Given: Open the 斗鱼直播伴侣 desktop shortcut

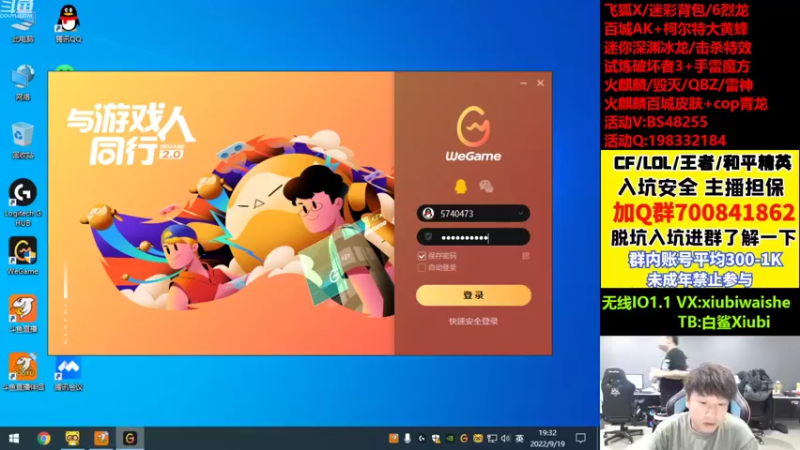Looking at the screenshot, I should 22,372.
